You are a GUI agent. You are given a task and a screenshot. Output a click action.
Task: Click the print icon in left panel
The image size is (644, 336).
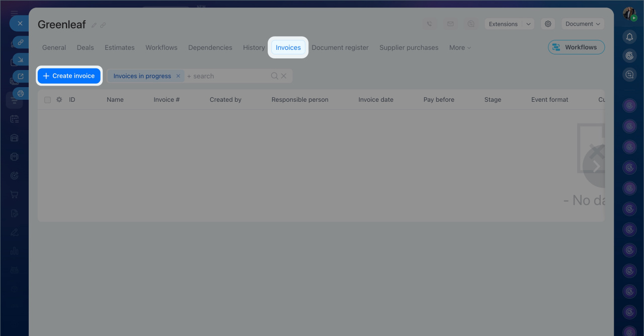pyautogui.click(x=20, y=93)
